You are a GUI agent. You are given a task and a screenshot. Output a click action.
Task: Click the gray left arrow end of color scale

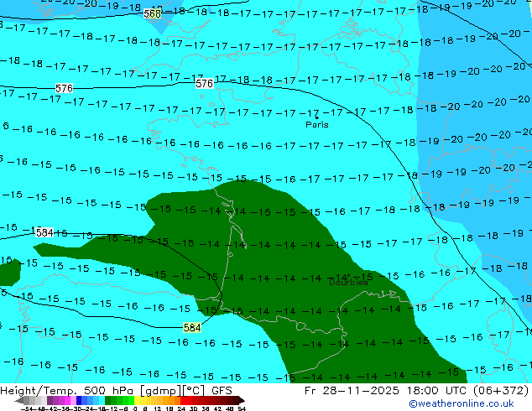(19, 400)
